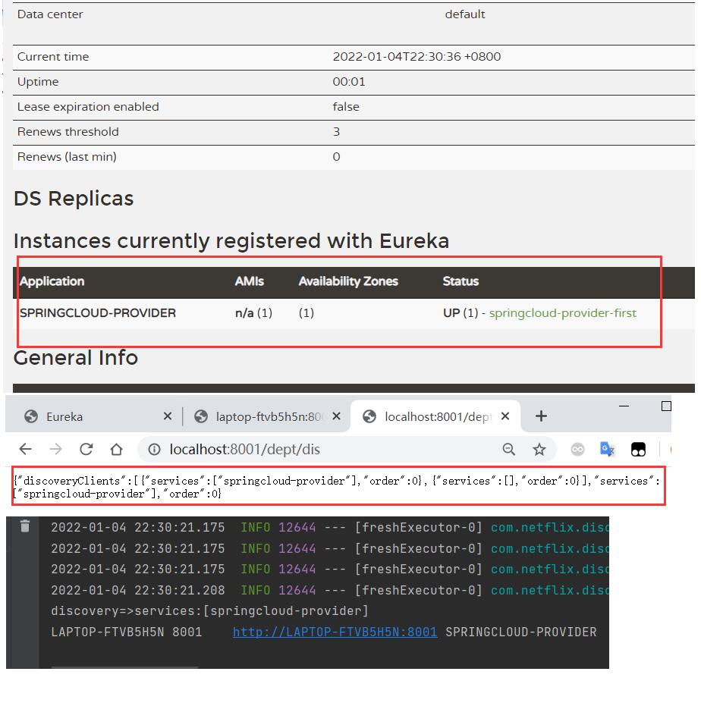Viewport: 701px width, 728px height.
Task: Go forward in browser history
Action: coord(55,449)
